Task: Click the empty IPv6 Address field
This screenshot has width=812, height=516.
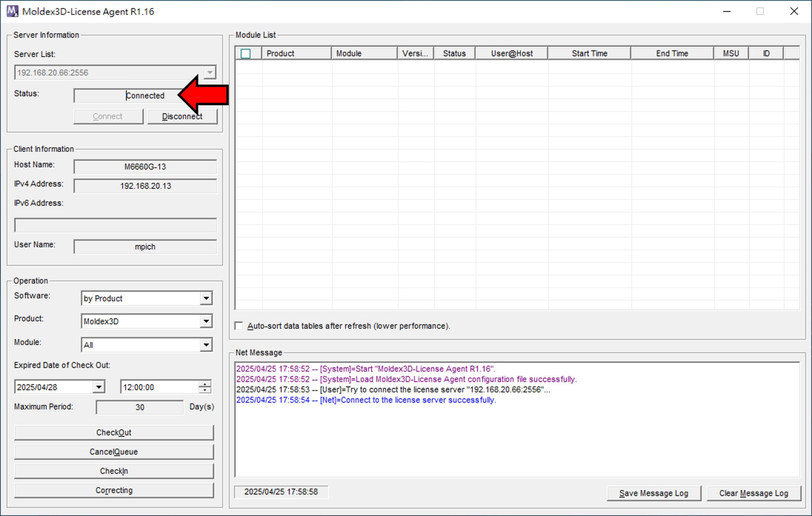Action: click(x=115, y=225)
